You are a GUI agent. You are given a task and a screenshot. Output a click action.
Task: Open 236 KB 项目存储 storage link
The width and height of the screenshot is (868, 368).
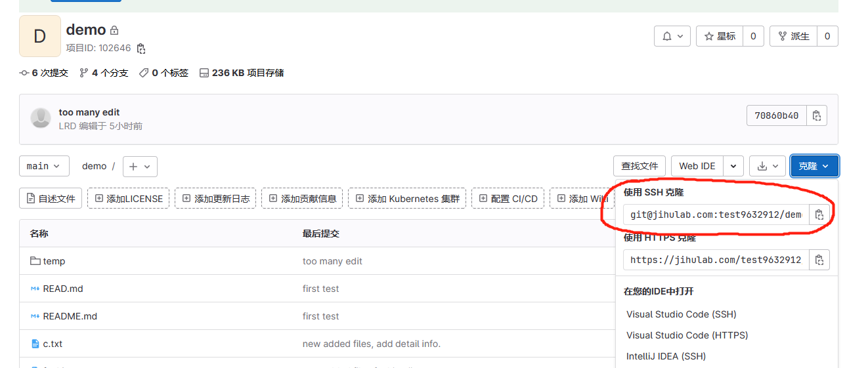242,73
